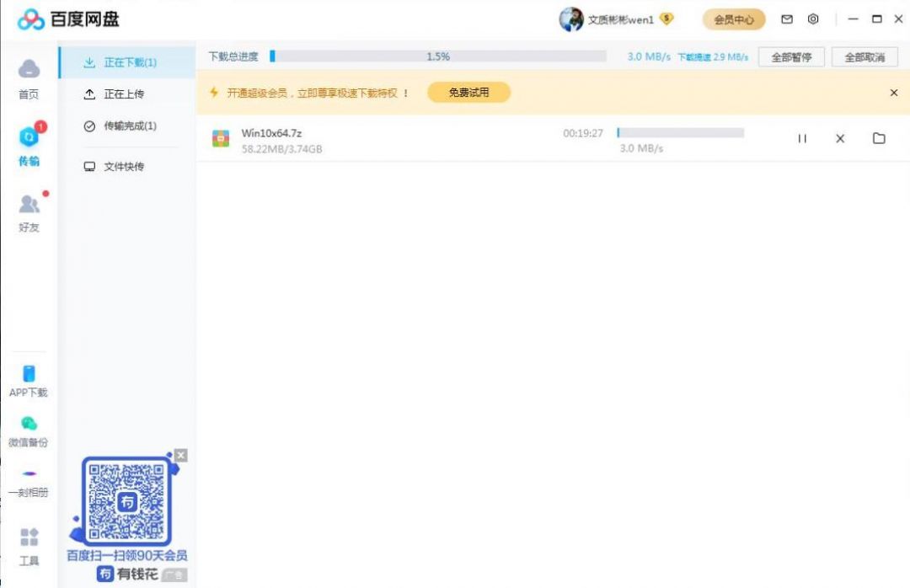
Task: Maximize the Baidu Netdisk window
Action: coord(877,19)
